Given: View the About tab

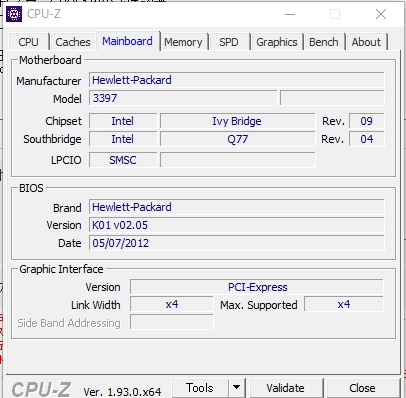Looking at the screenshot, I should (x=366, y=42).
